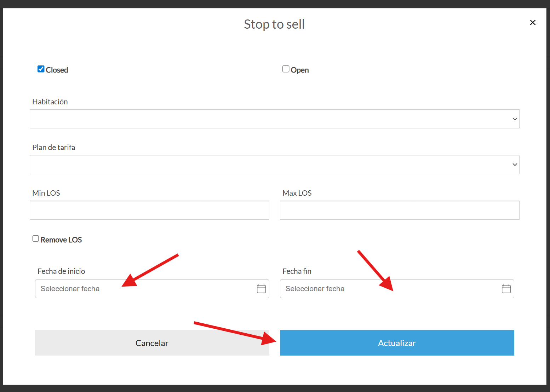The height and width of the screenshot is (392, 550).
Task: Open calendar picker for Fecha de inicio
Action: point(261,289)
